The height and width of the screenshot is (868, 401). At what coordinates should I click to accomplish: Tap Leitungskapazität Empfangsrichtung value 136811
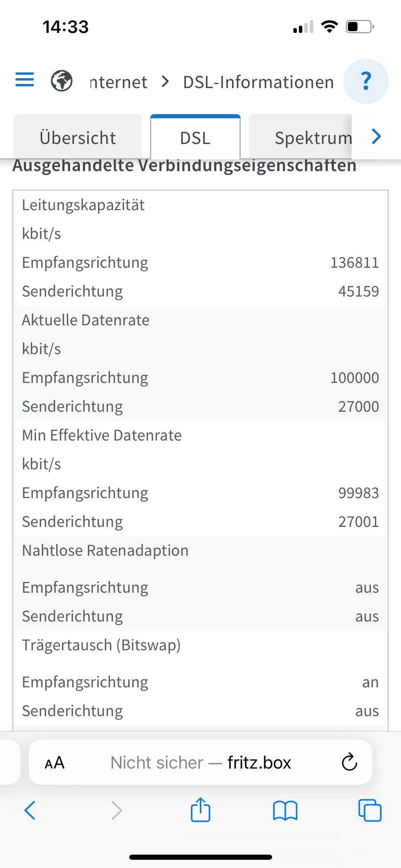[x=354, y=263]
